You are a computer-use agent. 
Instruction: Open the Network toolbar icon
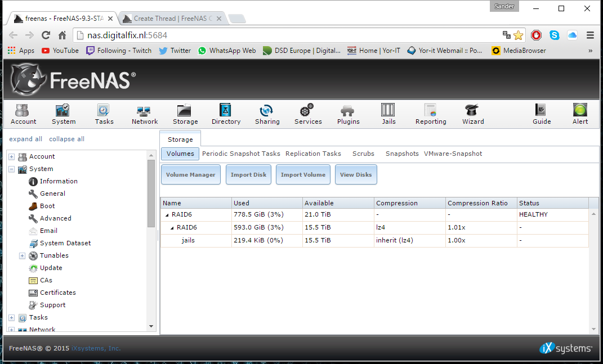pyautogui.click(x=145, y=114)
